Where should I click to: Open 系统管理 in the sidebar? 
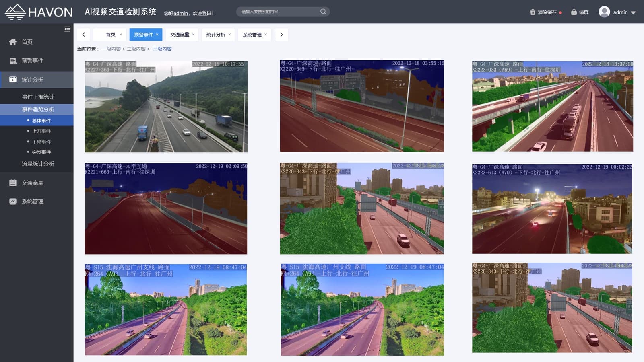[37, 201]
